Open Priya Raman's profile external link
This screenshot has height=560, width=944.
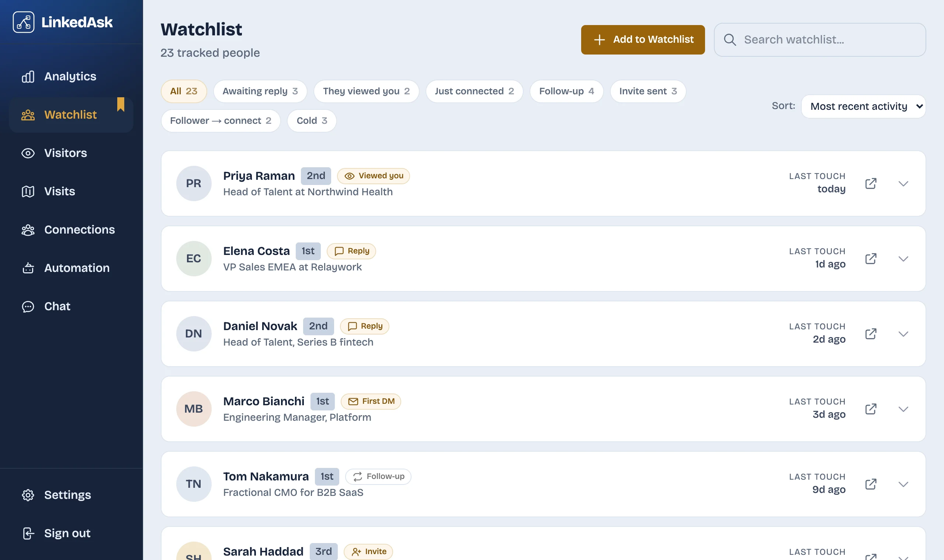[871, 183]
